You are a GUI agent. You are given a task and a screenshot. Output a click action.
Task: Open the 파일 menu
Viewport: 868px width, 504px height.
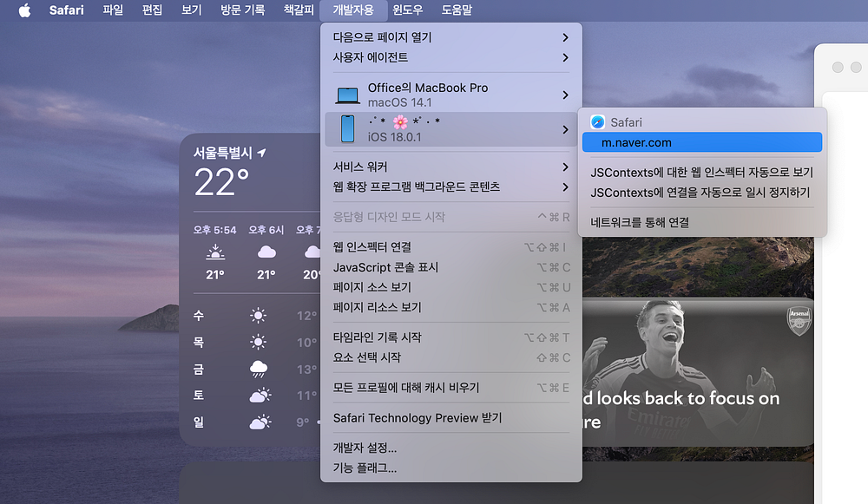(x=113, y=10)
